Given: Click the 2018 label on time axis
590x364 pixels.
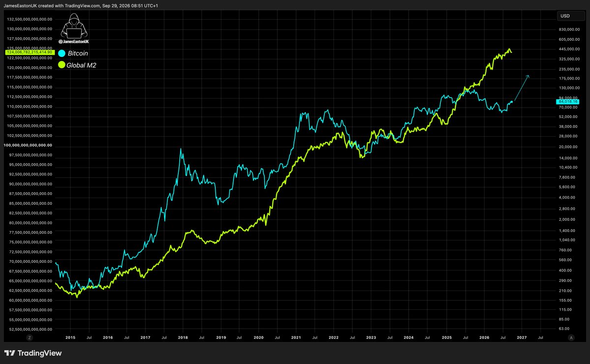Looking at the screenshot, I should tap(183, 337).
